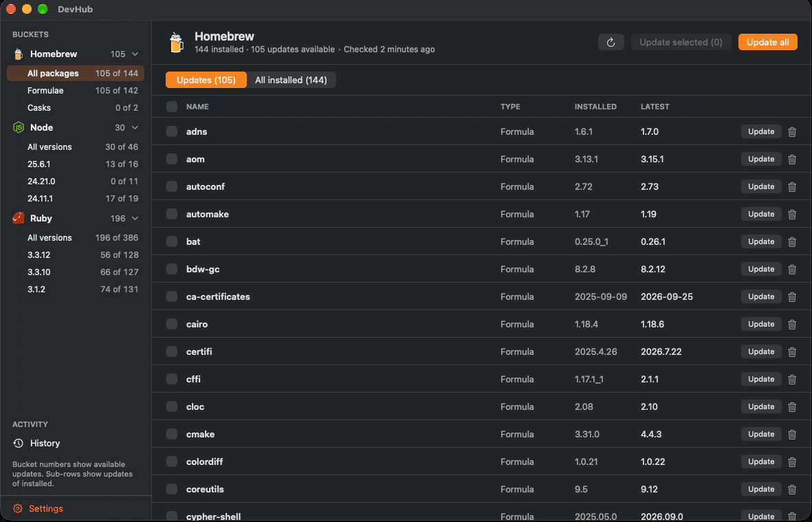Screen dimensions: 812x522
Task: Click the Update all button
Action: pyautogui.click(x=767, y=43)
